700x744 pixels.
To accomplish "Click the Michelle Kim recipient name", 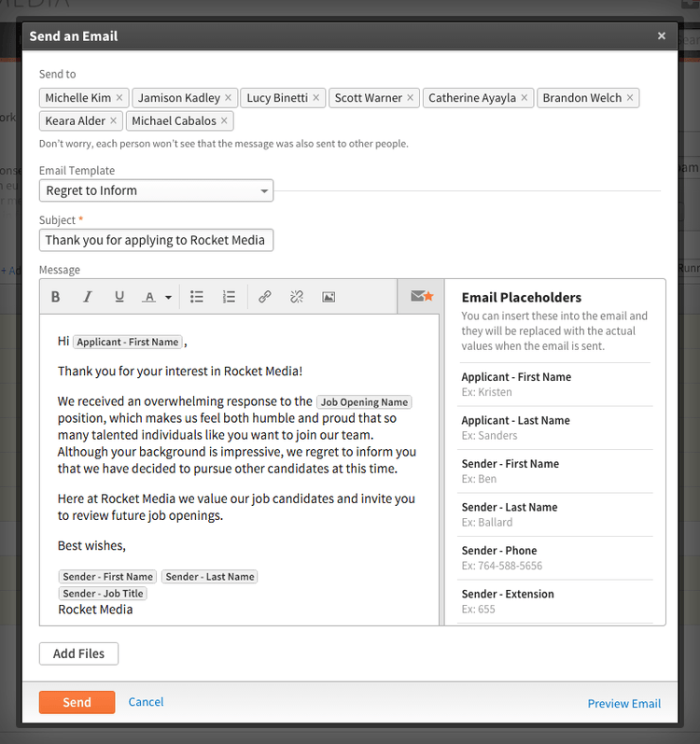I will pyautogui.click(x=77, y=98).
